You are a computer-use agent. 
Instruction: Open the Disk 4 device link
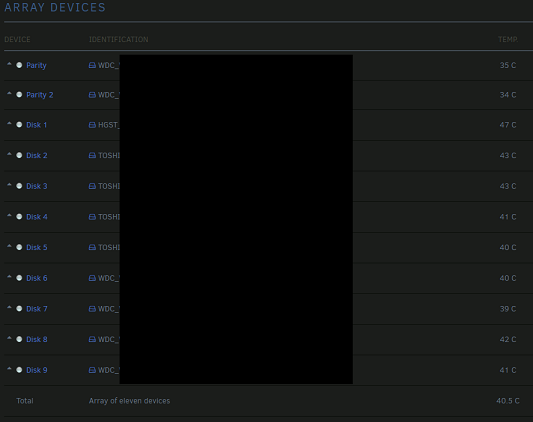pyautogui.click(x=37, y=217)
